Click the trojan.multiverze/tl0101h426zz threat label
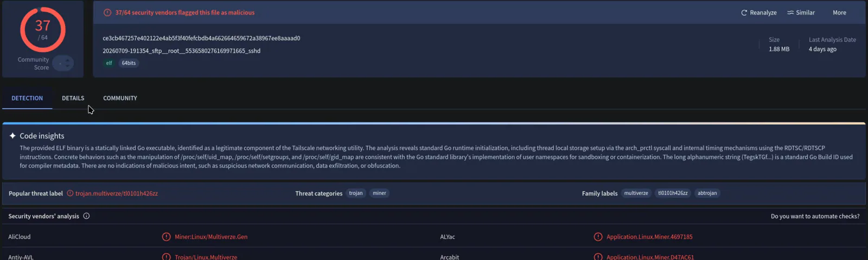The image size is (868, 260). click(x=117, y=193)
